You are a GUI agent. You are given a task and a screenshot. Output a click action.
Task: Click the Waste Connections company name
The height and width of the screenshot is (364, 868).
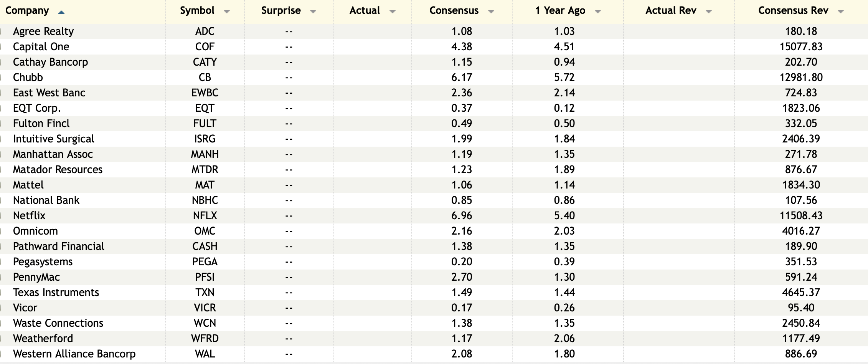click(x=58, y=323)
